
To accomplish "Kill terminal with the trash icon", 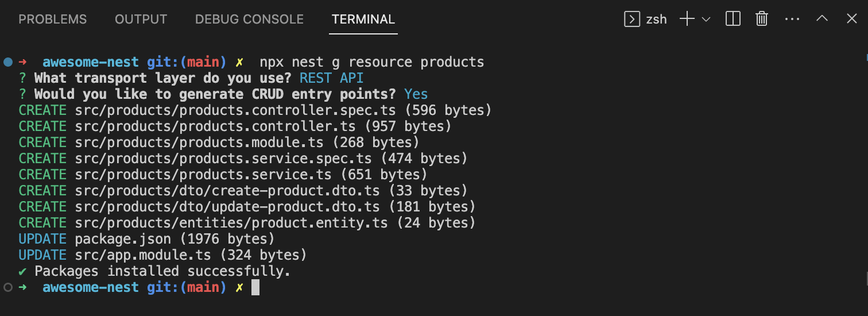I will 762,19.
